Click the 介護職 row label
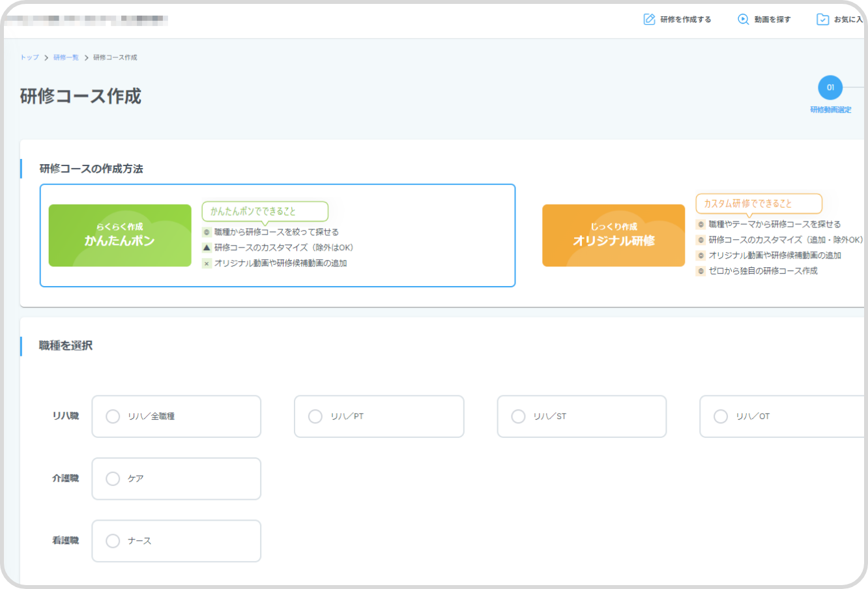The width and height of the screenshot is (868, 589). [x=66, y=478]
